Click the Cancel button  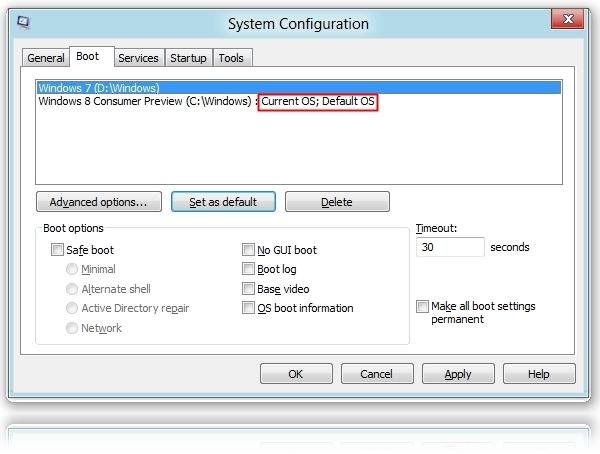pos(377,374)
